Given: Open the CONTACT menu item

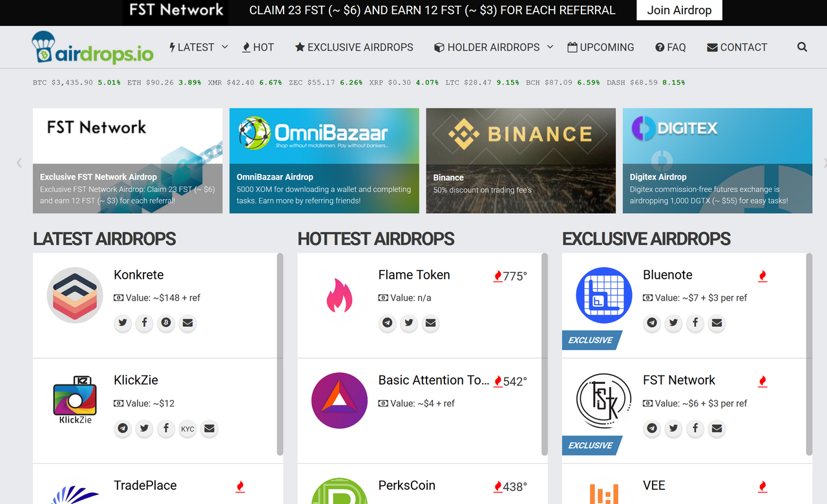Looking at the screenshot, I should pyautogui.click(x=737, y=47).
